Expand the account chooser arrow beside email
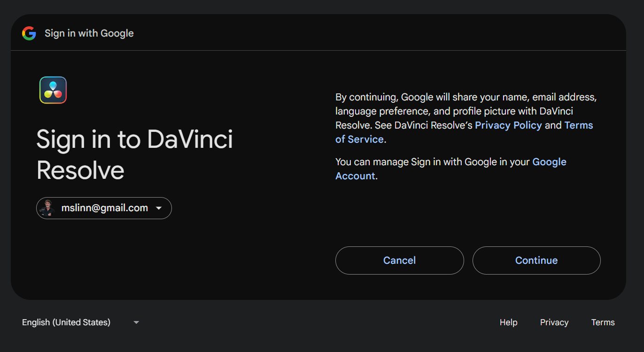The width and height of the screenshot is (644, 352). tap(159, 208)
